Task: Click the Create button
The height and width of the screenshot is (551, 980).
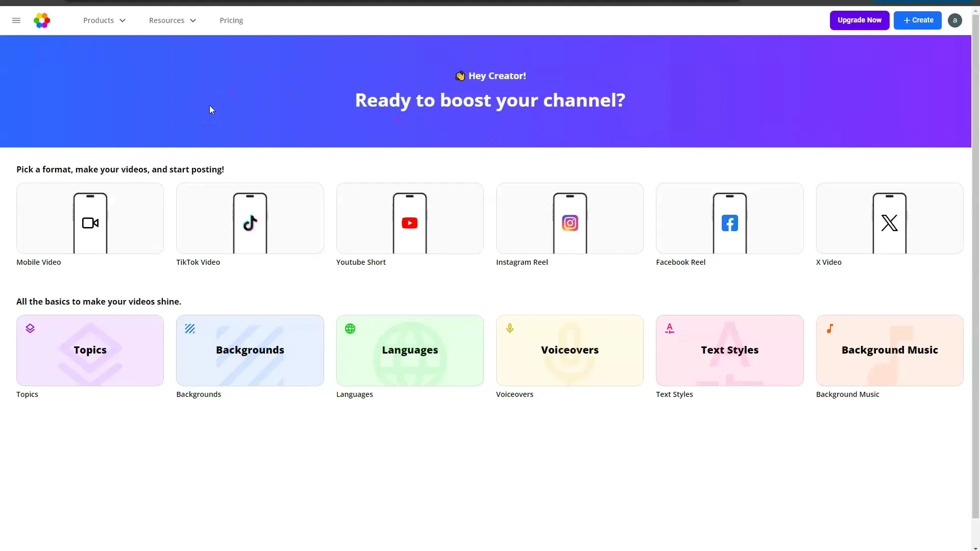Action: tap(917, 20)
